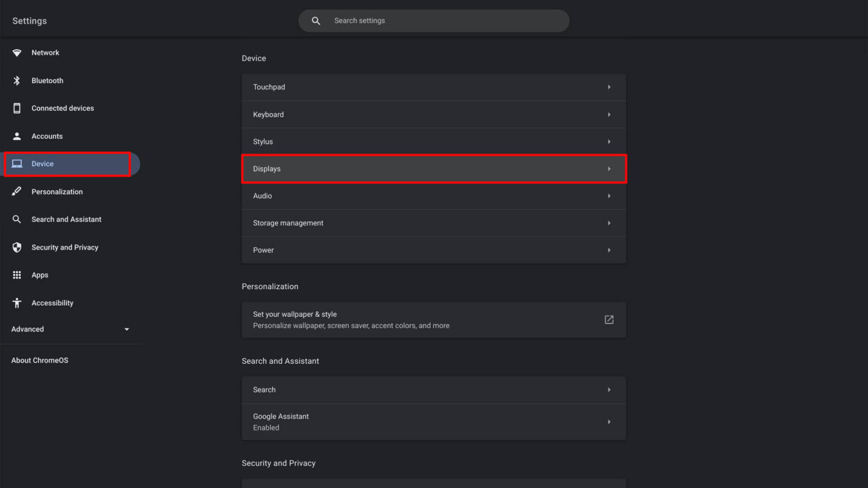Click the Security and Privacy shield icon
868x488 pixels.
pos(17,247)
